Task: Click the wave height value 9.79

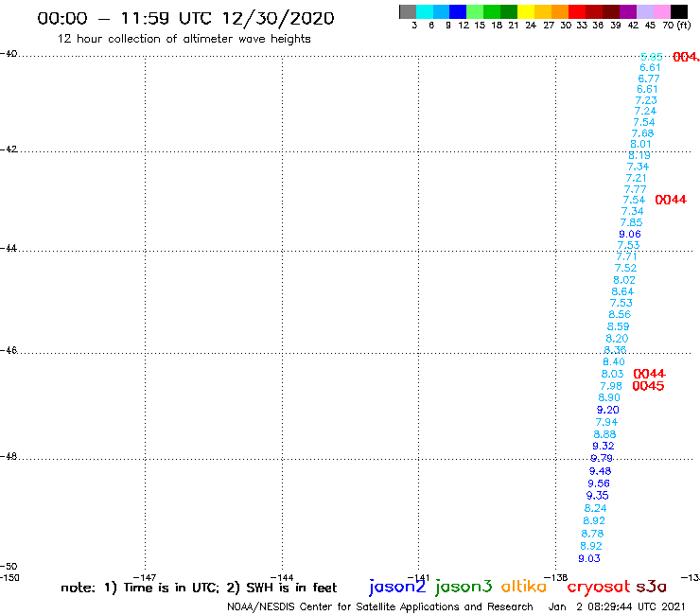Action: pyautogui.click(x=602, y=458)
